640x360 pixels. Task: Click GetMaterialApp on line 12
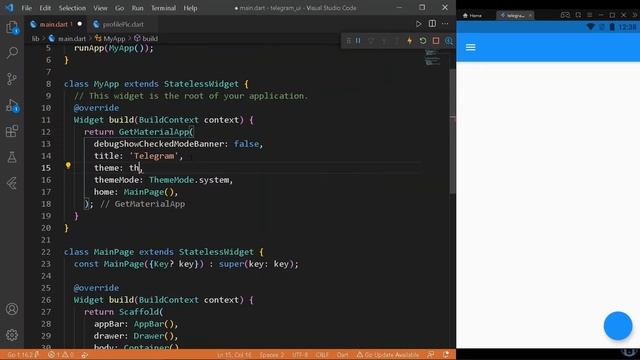154,132
